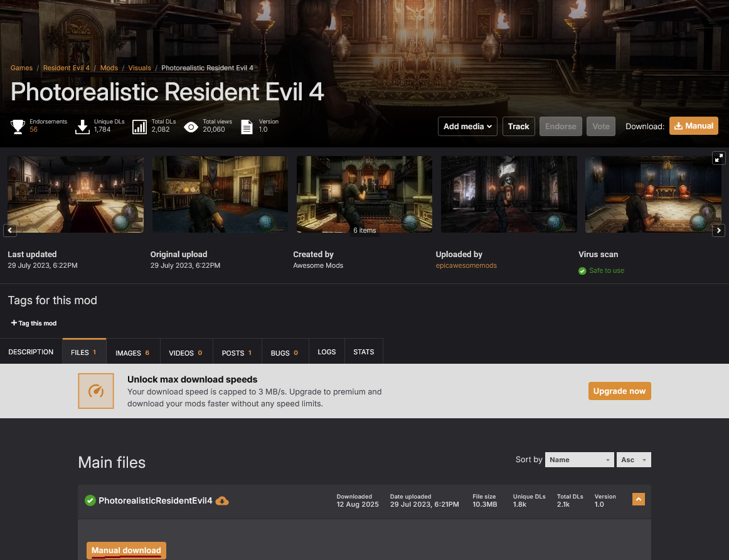Image resolution: width=729 pixels, height=560 pixels.
Task: Click the Safe to use text
Action: click(x=606, y=270)
